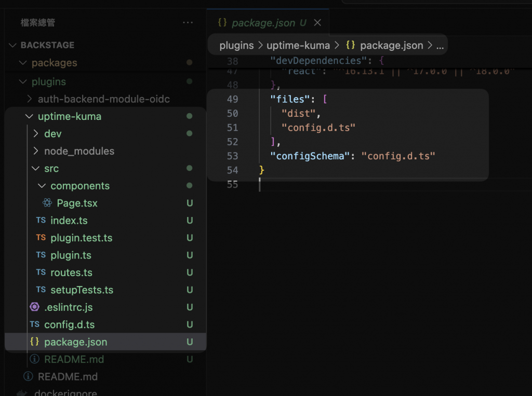Open routes.ts from the file tree
This screenshot has height=396, width=532.
(x=71, y=273)
